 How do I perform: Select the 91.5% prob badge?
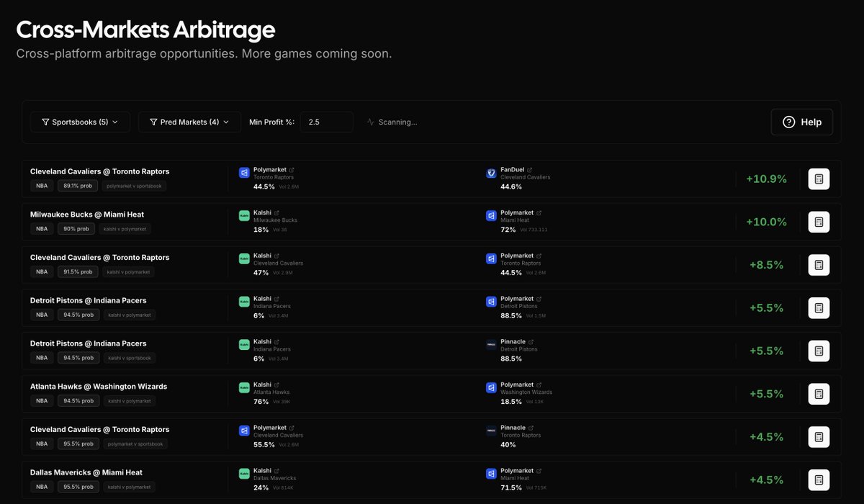(x=78, y=272)
